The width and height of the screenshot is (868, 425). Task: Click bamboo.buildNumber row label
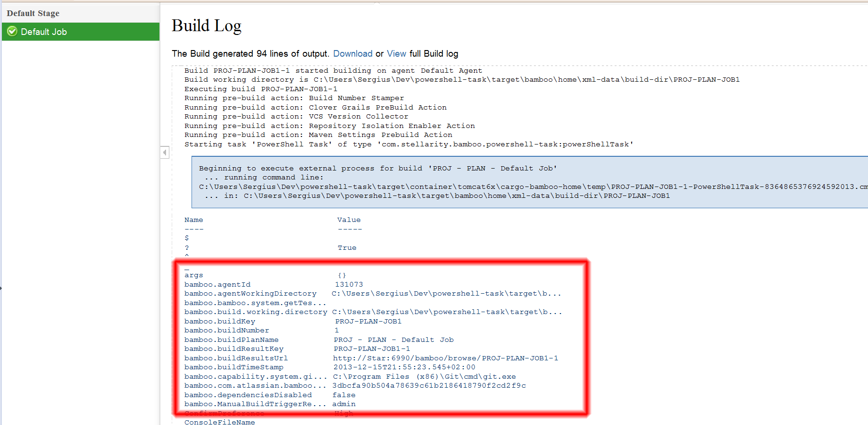(x=227, y=331)
